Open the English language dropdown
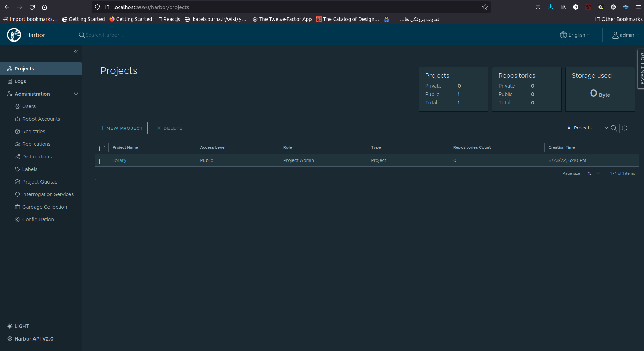Viewport: 644px width, 351px height. (x=575, y=35)
